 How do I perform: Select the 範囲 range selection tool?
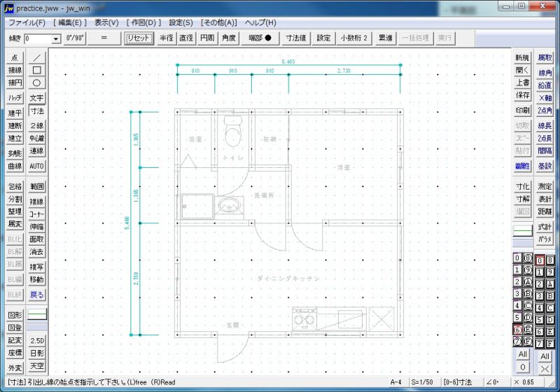[x=37, y=186]
